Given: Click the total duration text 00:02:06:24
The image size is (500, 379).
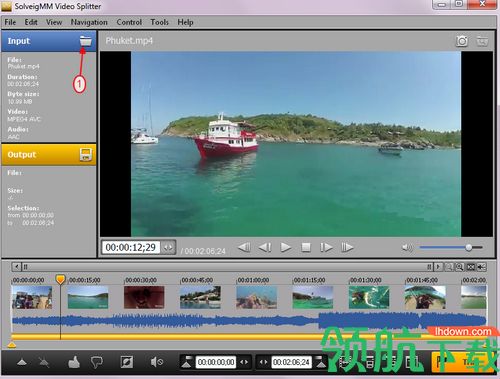Looking at the screenshot, I should [x=205, y=251].
